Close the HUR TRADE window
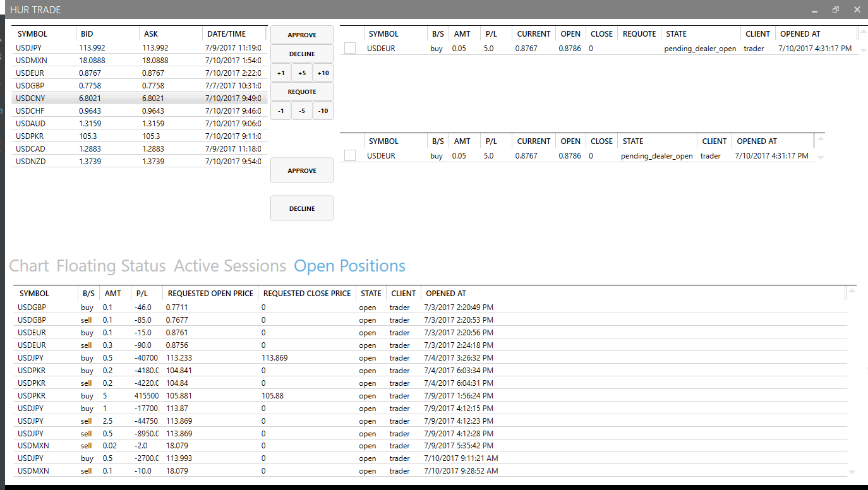 coord(857,10)
